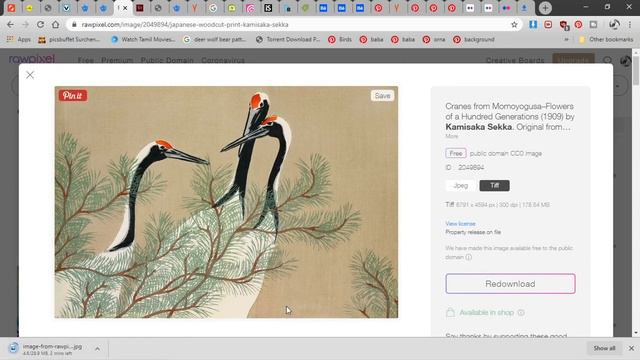Expand the description with the More link

coord(451,136)
